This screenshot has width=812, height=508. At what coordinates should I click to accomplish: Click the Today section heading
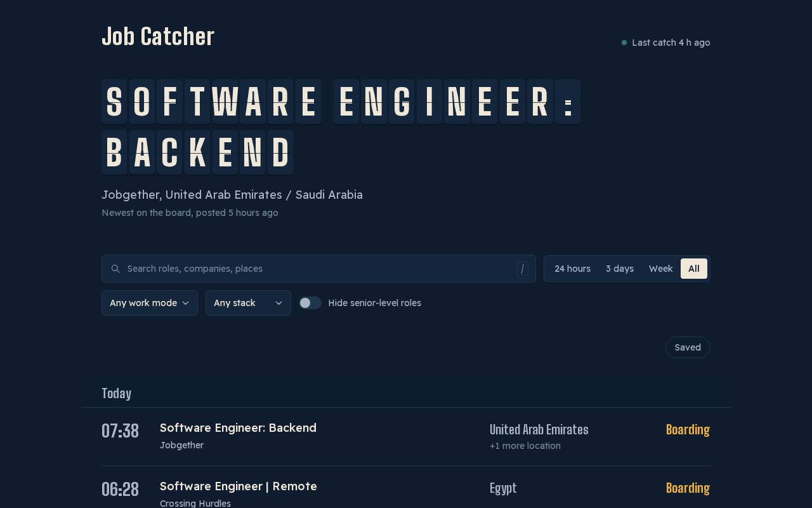click(x=117, y=394)
